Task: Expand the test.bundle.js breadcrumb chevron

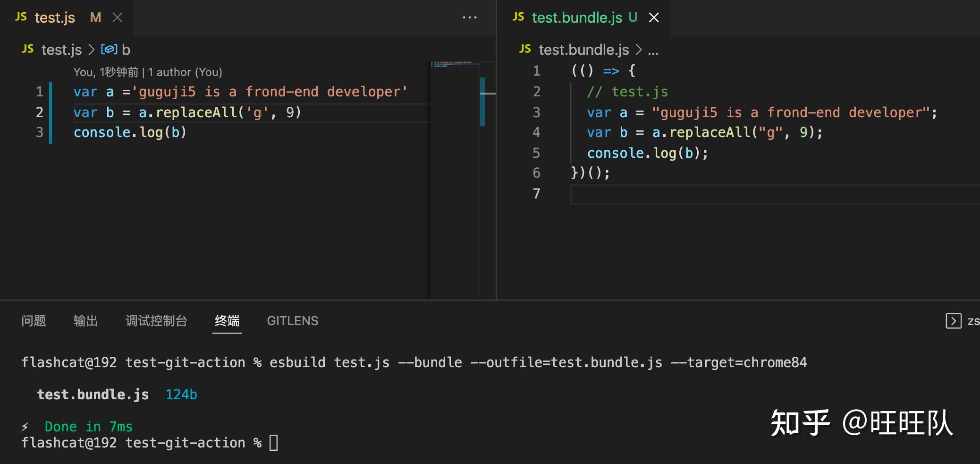Action: click(x=639, y=50)
